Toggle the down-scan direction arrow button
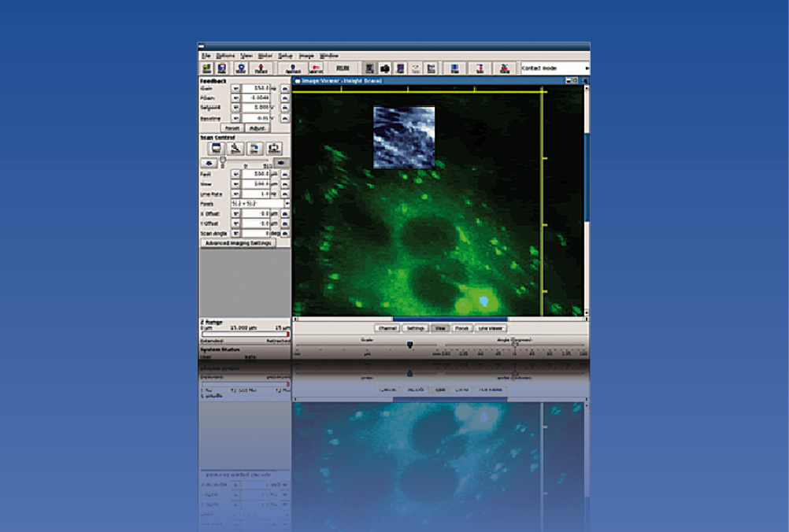Image resolution: width=789 pixels, height=532 pixels. click(x=209, y=164)
